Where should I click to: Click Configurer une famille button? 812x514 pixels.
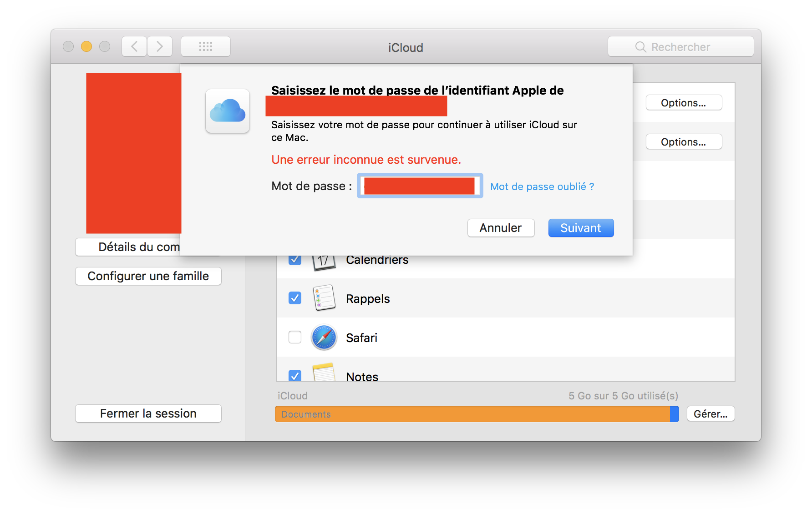pos(148,276)
